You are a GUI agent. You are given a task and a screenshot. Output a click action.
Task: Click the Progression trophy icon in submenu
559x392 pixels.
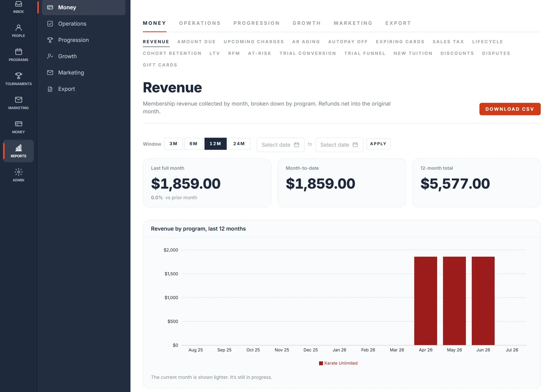tap(50, 40)
